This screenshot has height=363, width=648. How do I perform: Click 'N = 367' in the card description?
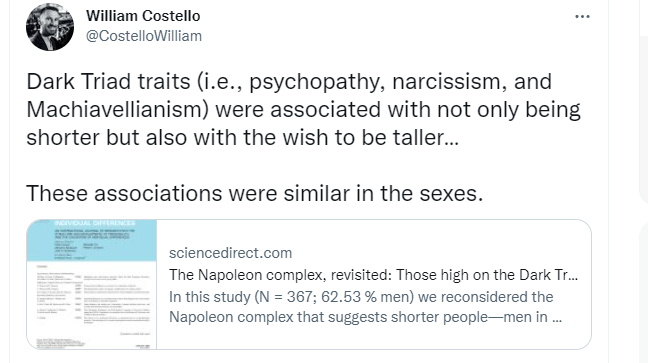click(285, 297)
